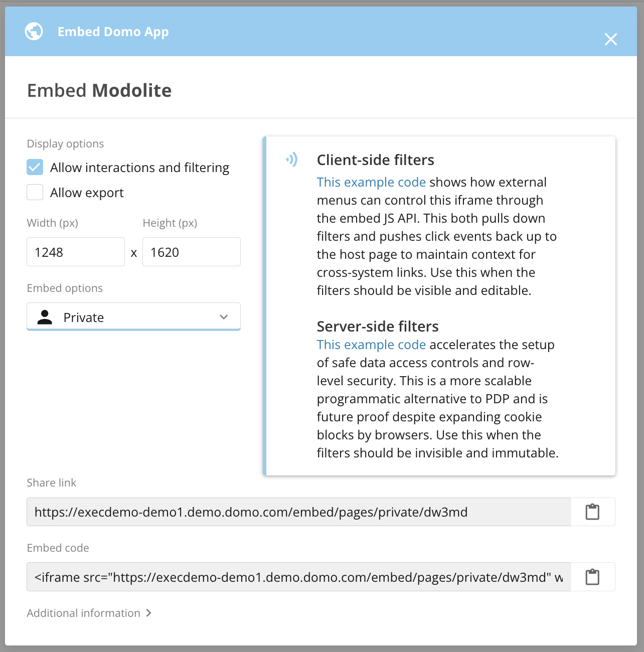Click the Display options label
The image size is (644, 652).
pyautogui.click(x=65, y=144)
